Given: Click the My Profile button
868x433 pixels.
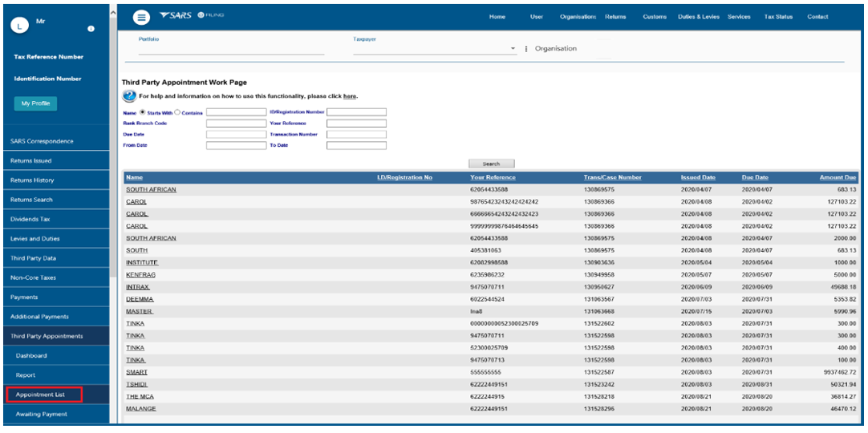Looking at the screenshot, I should [x=35, y=103].
